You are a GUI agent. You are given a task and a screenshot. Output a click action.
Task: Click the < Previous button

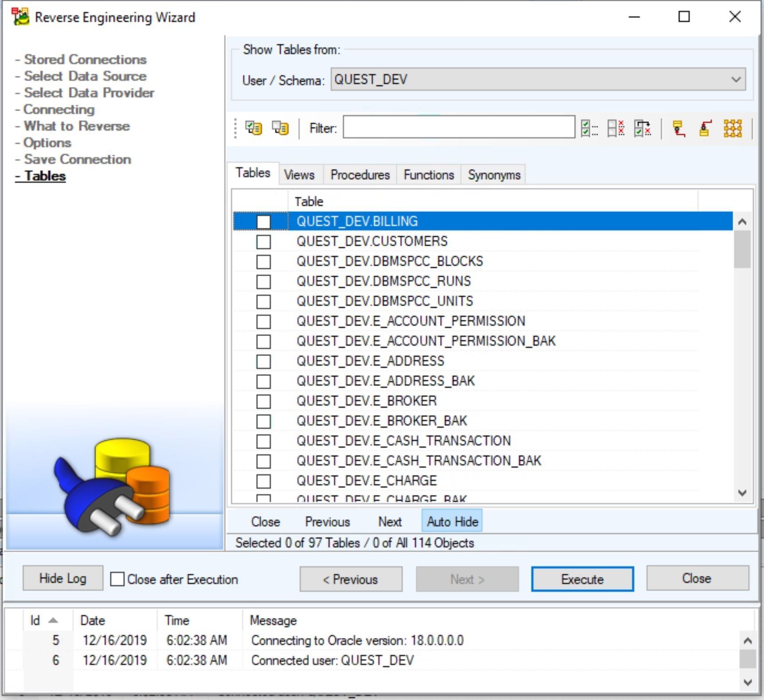351,579
